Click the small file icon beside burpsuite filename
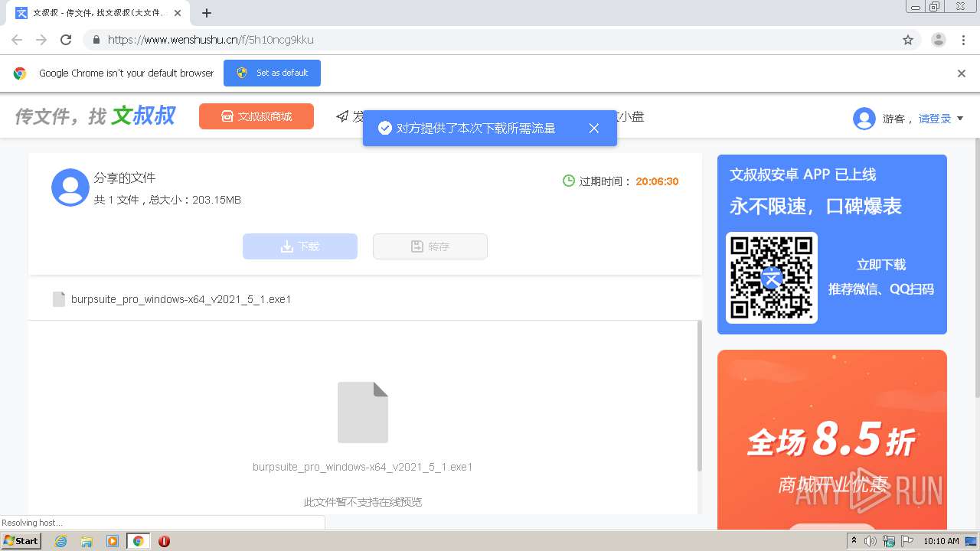The width and height of the screenshot is (980, 551). pyautogui.click(x=59, y=299)
